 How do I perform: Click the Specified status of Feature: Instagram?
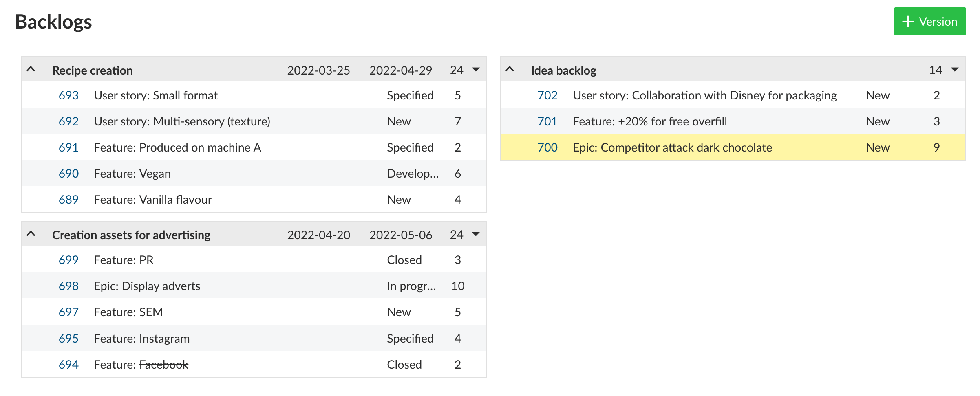point(410,338)
